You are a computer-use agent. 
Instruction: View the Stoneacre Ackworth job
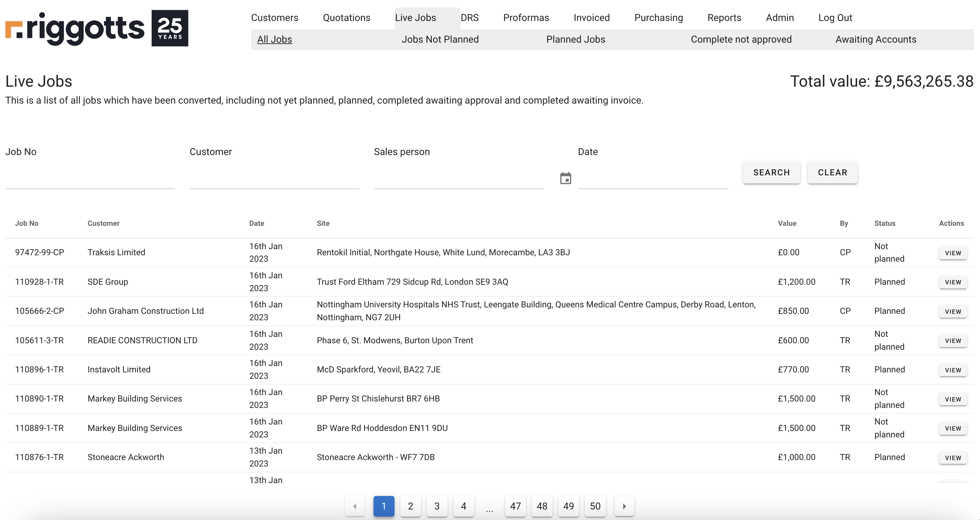[x=952, y=458]
